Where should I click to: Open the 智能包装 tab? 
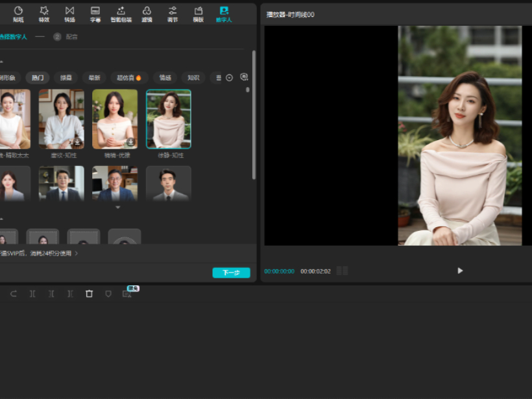coord(121,14)
